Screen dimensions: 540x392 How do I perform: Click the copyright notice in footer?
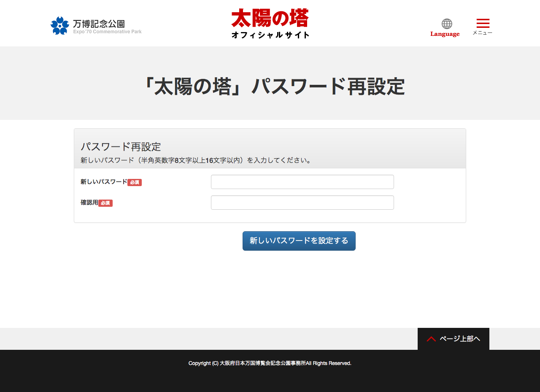coord(270,363)
